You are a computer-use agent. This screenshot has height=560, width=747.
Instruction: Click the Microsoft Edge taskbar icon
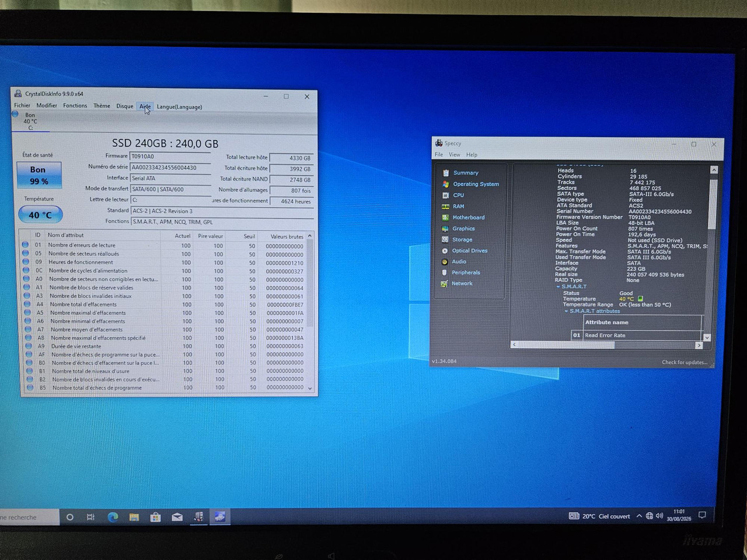[113, 517]
